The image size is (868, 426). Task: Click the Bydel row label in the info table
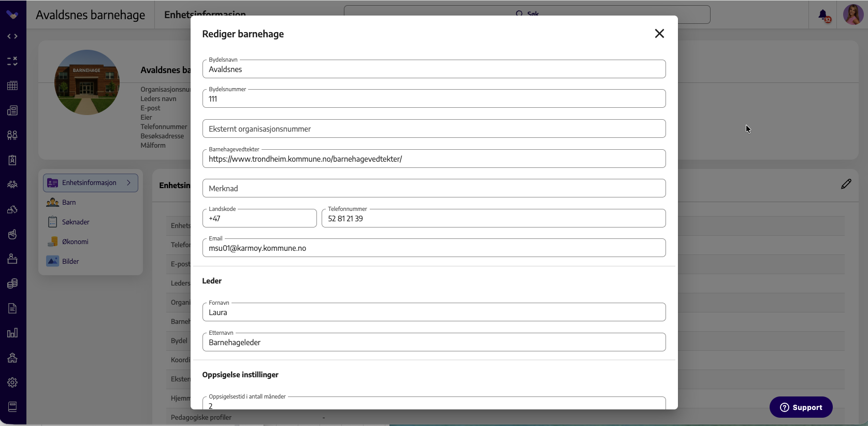pos(179,341)
